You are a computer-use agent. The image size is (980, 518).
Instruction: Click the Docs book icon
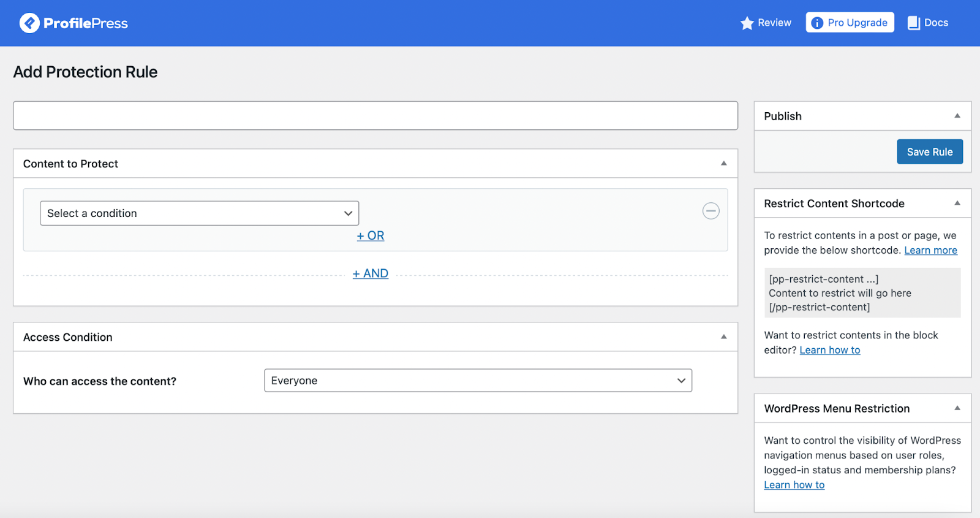pos(913,23)
